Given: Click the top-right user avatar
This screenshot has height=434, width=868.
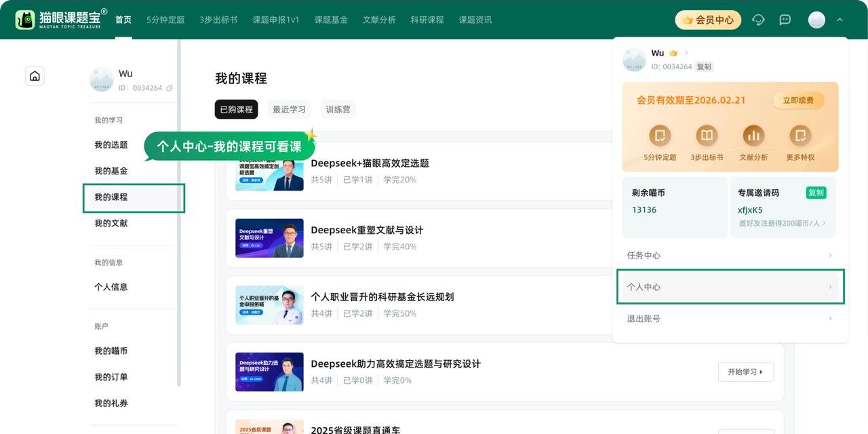Looking at the screenshot, I should click(816, 20).
